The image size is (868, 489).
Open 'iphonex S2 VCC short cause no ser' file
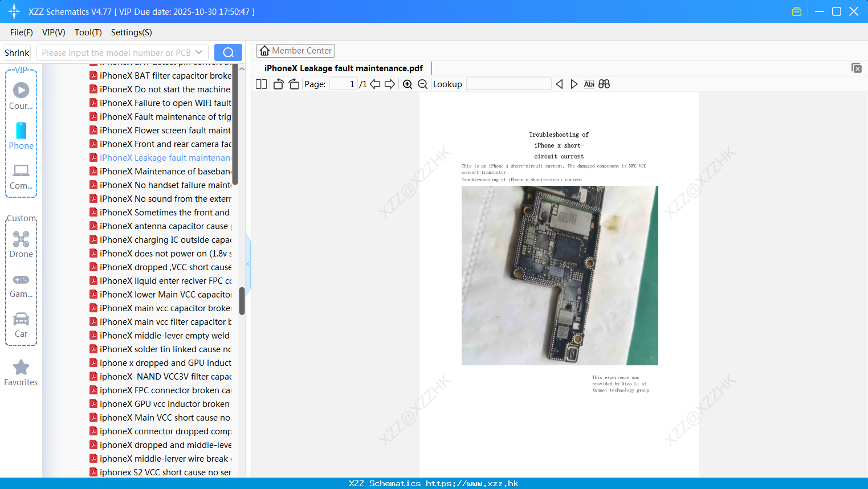161,472
